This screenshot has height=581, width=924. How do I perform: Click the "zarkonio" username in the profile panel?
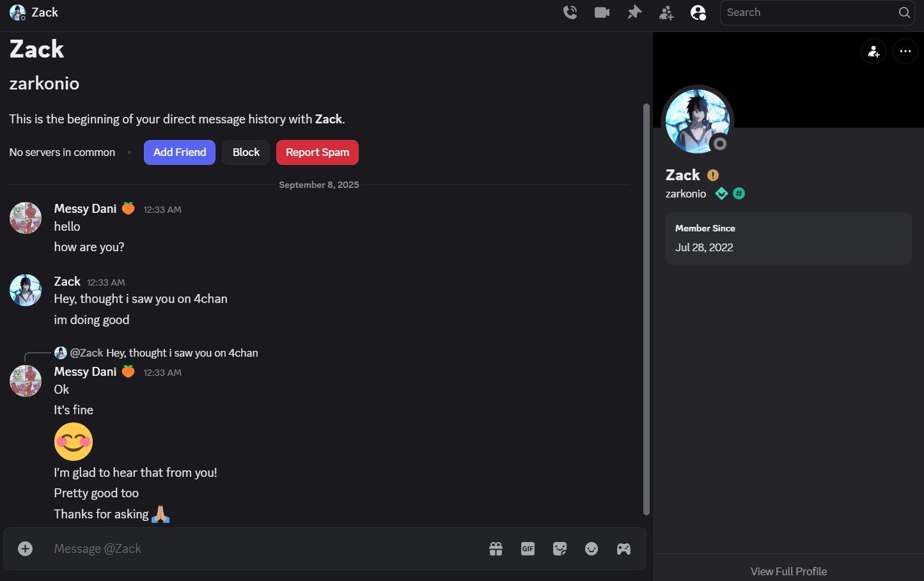(x=685, y=194)
